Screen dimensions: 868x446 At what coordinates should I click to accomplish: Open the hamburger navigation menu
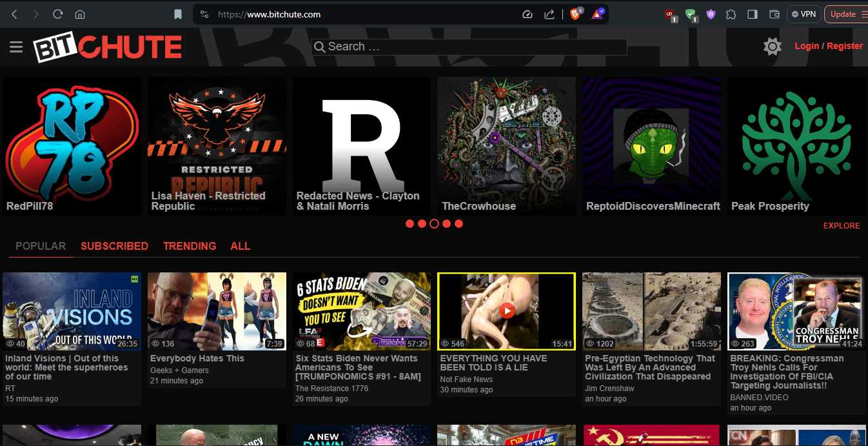(x=16, y=47)
